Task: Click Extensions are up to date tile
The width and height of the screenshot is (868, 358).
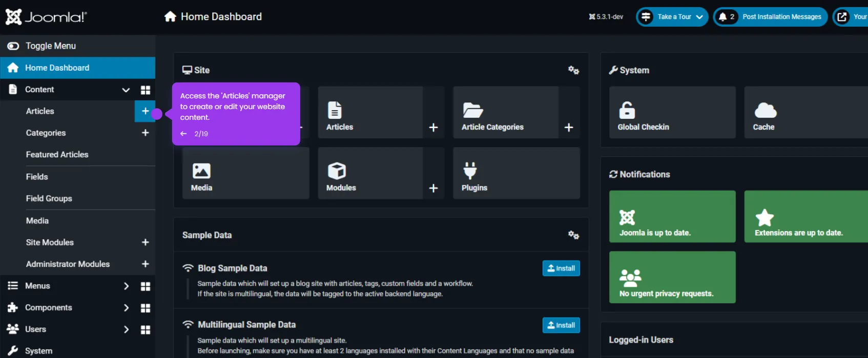Action: click(x=806, y=217)
